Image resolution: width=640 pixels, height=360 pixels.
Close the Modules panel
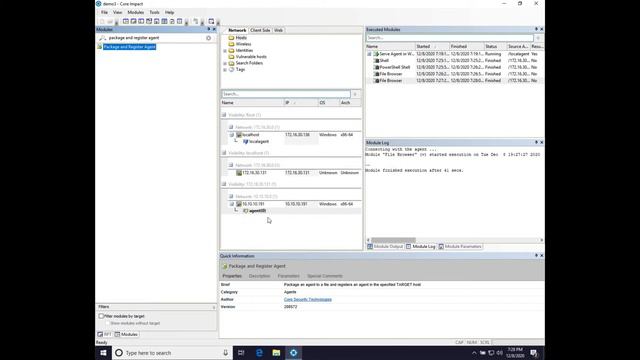pos(214,29)
